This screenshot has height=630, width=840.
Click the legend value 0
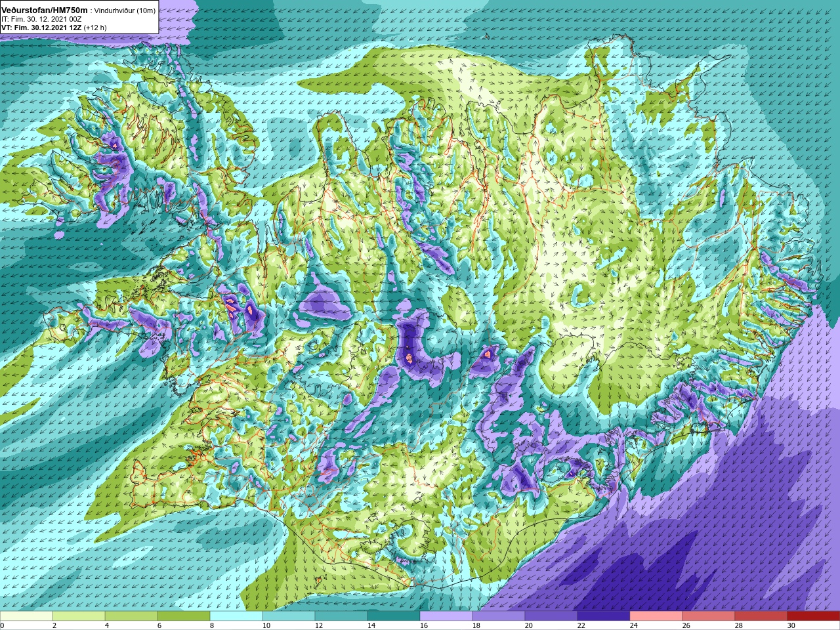point(3,625)
